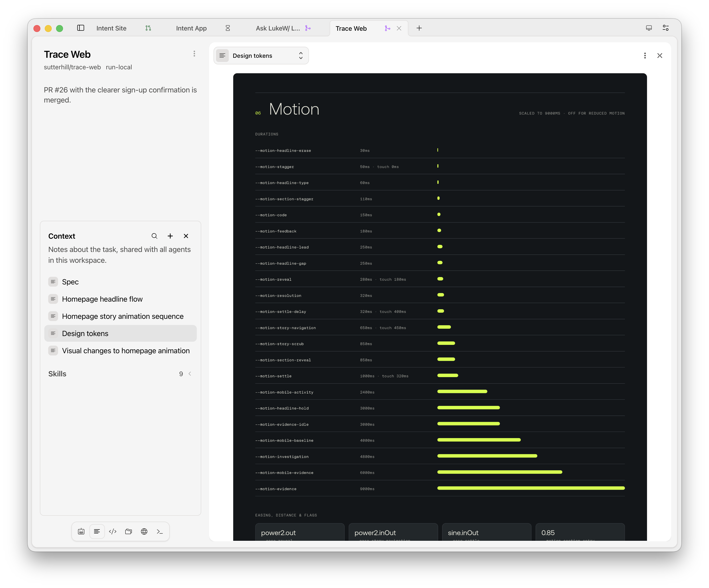Click the --motion-evidence 9000ms duration bar
709x588 pixels.
(x=531, y=488)
